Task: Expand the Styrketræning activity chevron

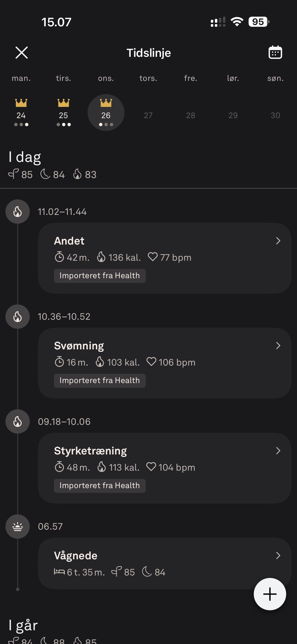Action: (278, 451)
